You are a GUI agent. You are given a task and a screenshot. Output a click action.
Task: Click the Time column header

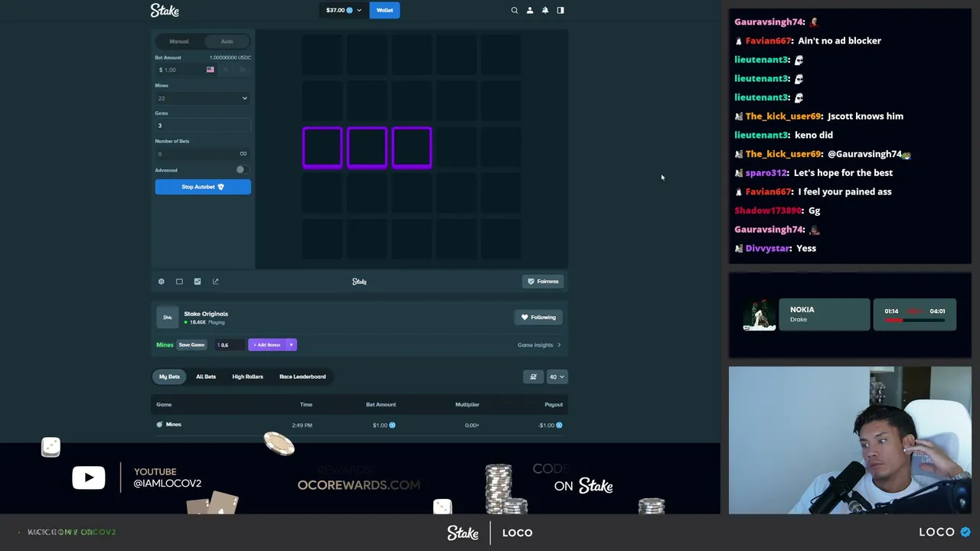(306, 404)
